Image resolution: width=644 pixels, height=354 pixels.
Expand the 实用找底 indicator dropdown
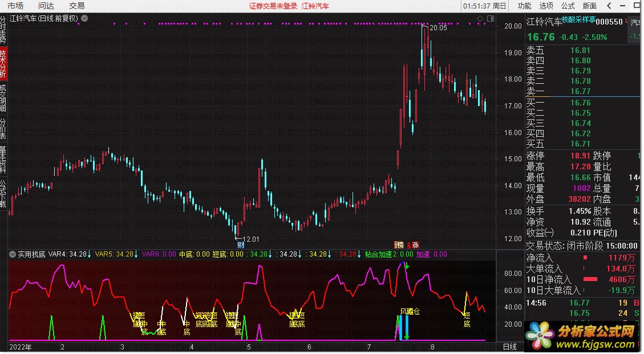point(13,255)
